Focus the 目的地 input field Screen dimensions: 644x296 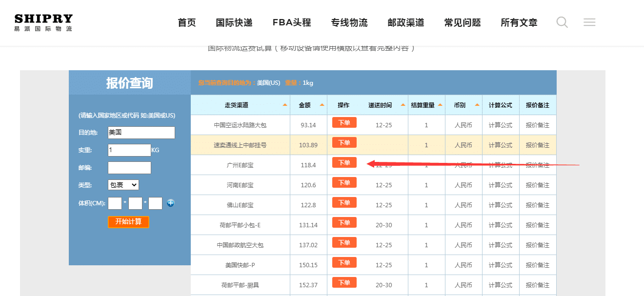[x=141, y=133]
